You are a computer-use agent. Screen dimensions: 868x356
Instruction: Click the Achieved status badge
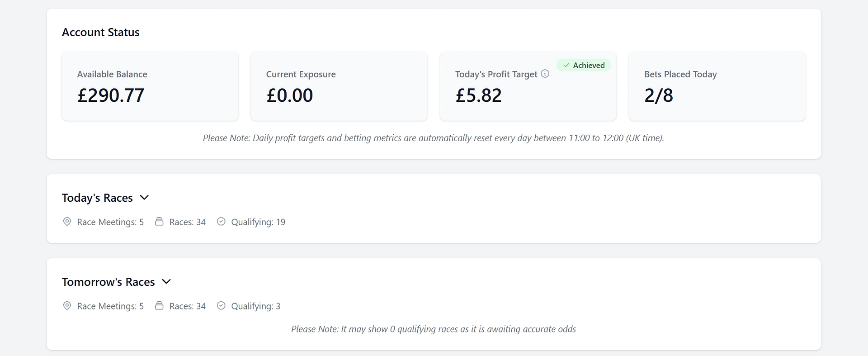[584, 65]
